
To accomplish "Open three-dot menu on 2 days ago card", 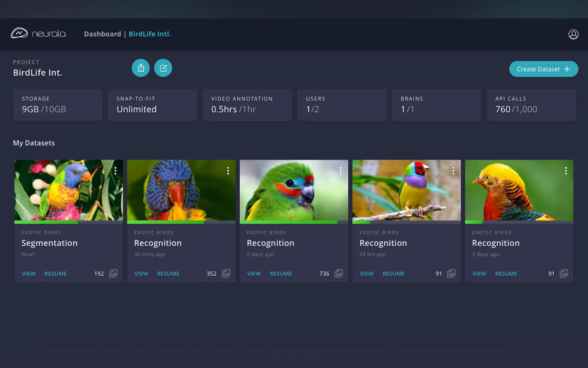I will 341,171.
